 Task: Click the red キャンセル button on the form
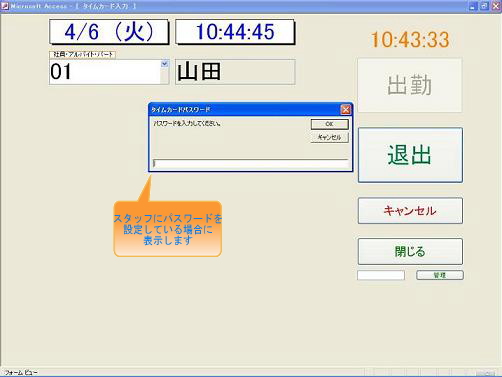point(410,211)
